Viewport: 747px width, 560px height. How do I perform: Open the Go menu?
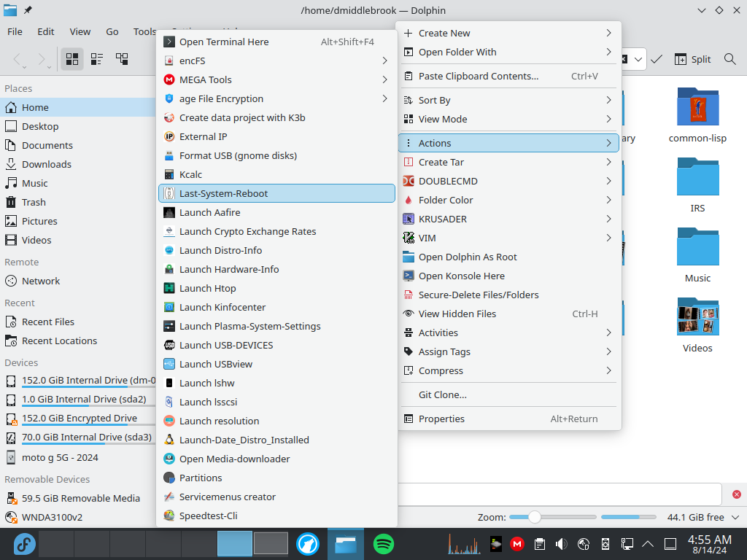[112, 31]
